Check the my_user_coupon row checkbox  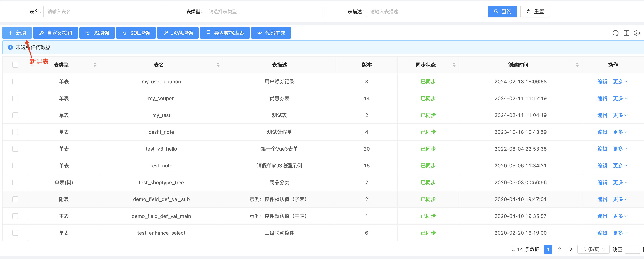[15, 82]
